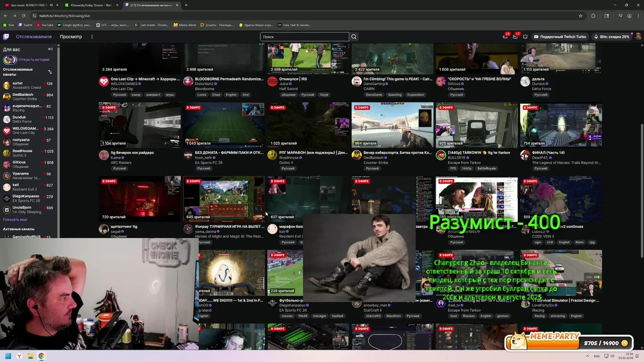Sort followed channels via arrows icon

click(x=50, y=72)
